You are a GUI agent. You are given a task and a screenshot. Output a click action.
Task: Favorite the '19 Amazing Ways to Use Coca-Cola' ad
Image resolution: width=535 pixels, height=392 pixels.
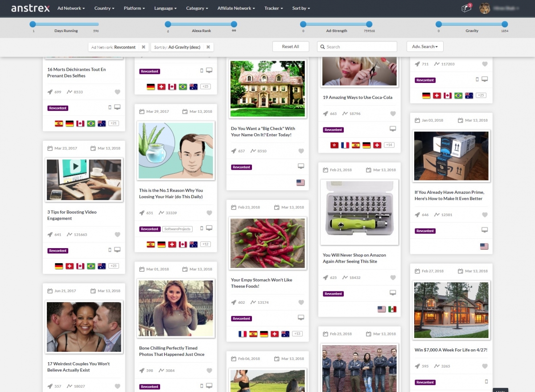click(393, 114)
